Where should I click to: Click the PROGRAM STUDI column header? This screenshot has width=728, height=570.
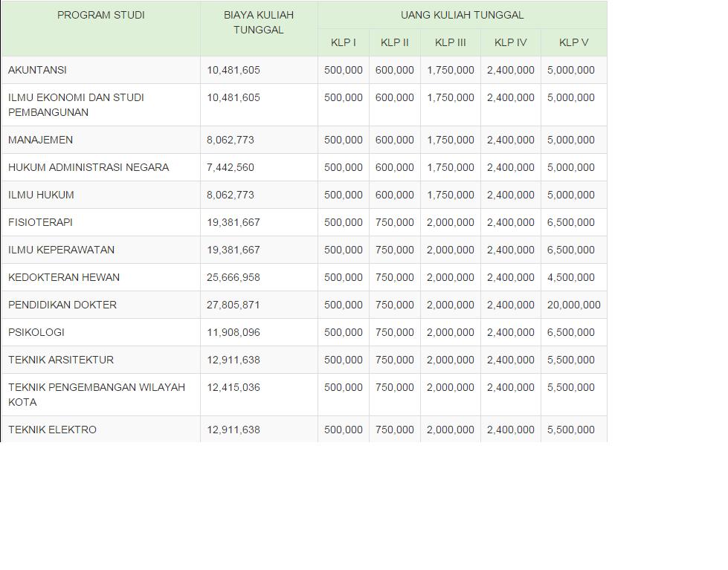tap(100, 15)
